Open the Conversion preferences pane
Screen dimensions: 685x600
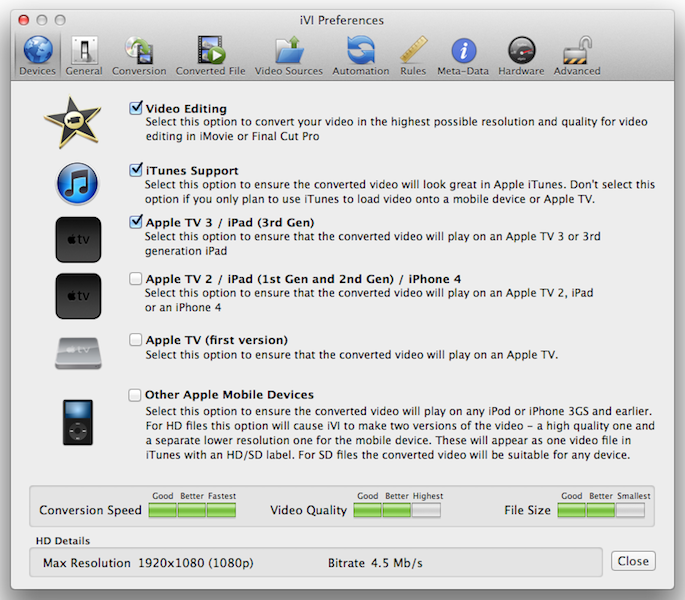[139, 54]
